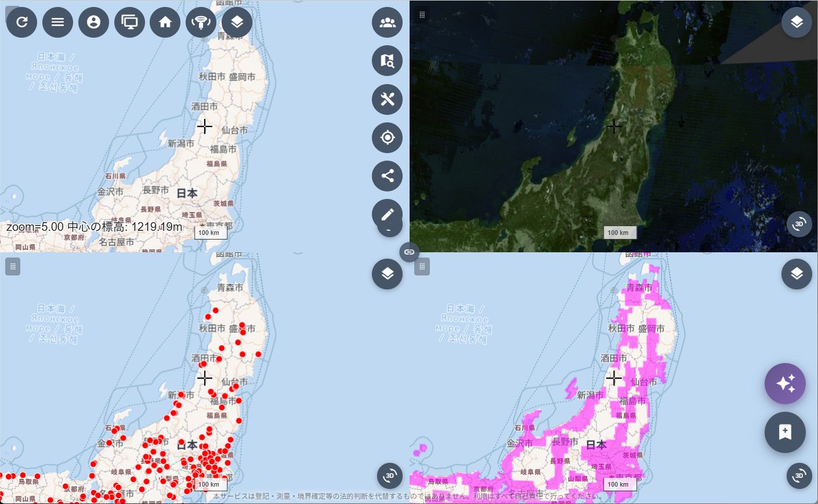Click the group users icon

(387, 23)
